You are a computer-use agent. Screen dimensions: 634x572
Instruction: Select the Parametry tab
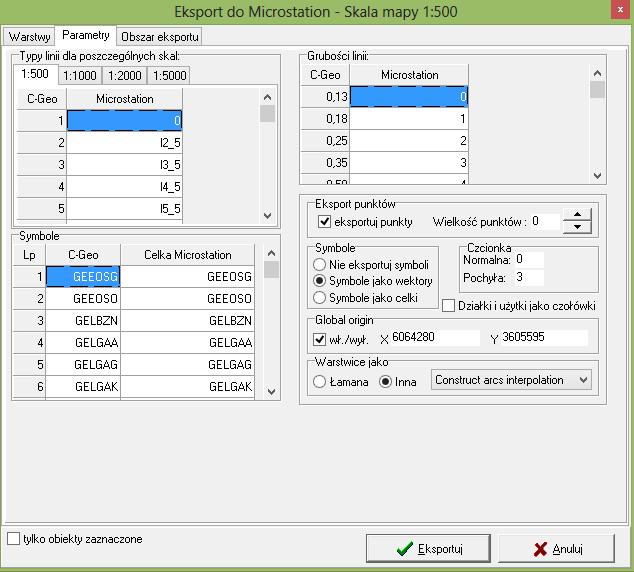[x=86, y=35]
